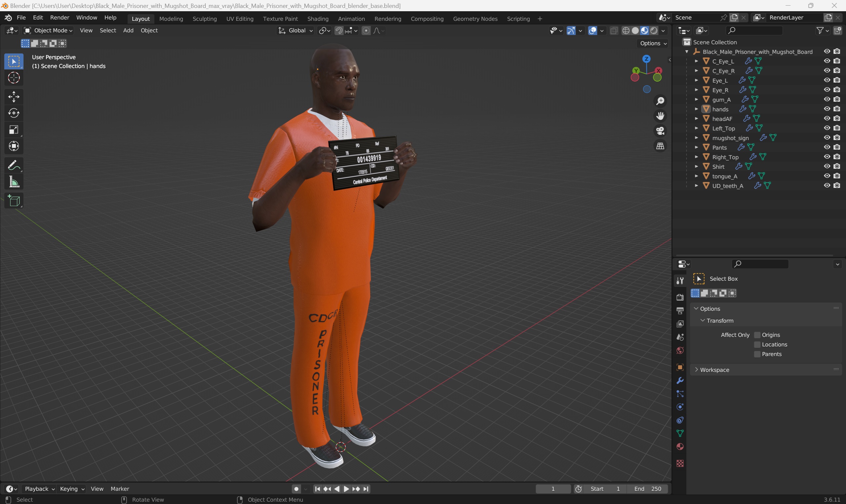Open the Particles properties tab

coord(680,394)
